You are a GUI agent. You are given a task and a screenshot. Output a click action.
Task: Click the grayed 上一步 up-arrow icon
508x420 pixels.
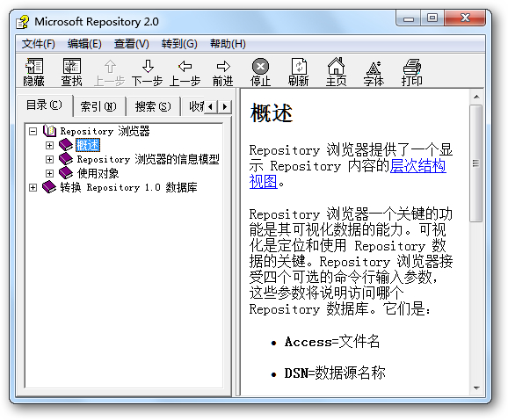click(110, 67)
